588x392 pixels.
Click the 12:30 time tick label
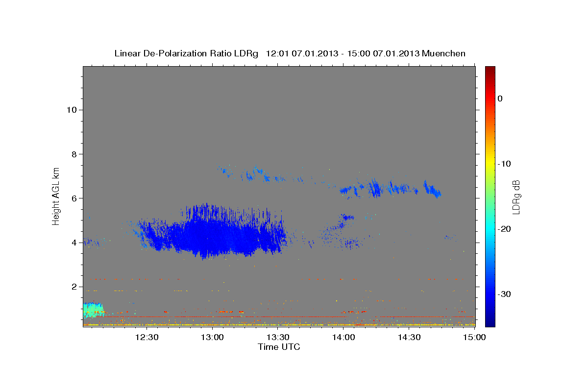147,337
